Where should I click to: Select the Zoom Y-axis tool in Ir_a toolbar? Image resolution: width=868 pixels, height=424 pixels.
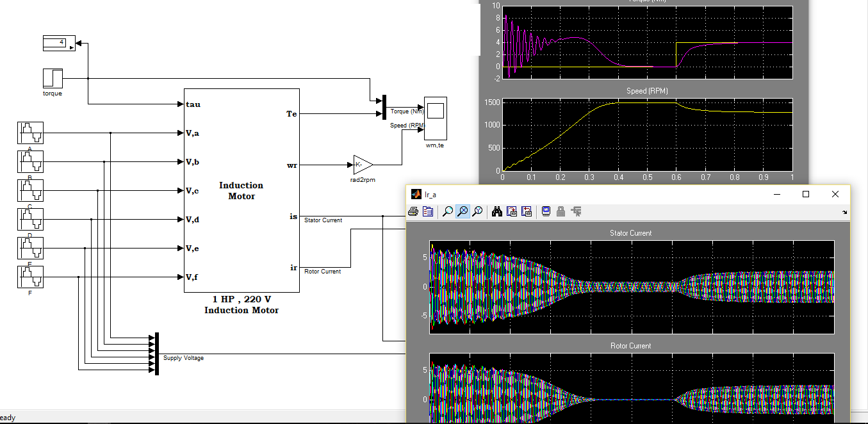point(477,211)
